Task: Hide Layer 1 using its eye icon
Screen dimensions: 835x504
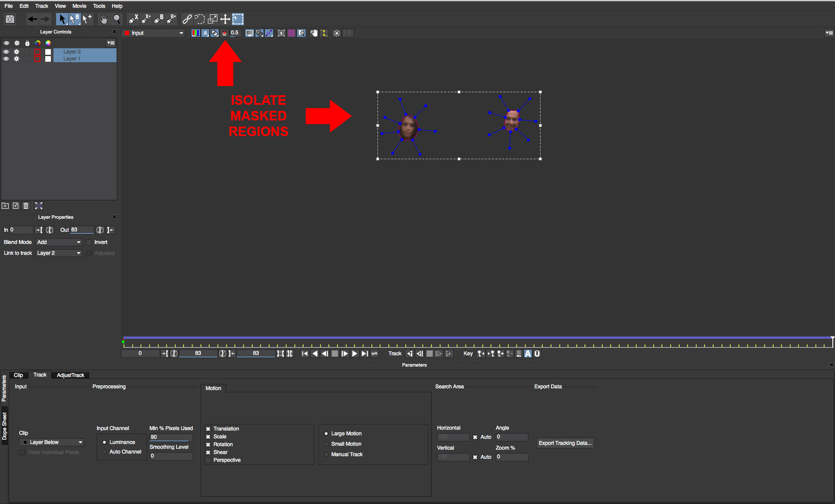Action: pyautogui.click(x=7, y=58)
